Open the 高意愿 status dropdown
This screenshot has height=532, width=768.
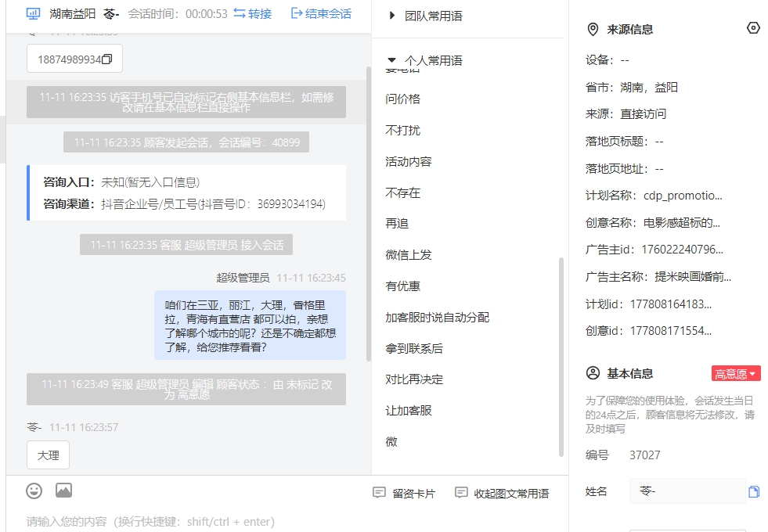tap(736, 374)
